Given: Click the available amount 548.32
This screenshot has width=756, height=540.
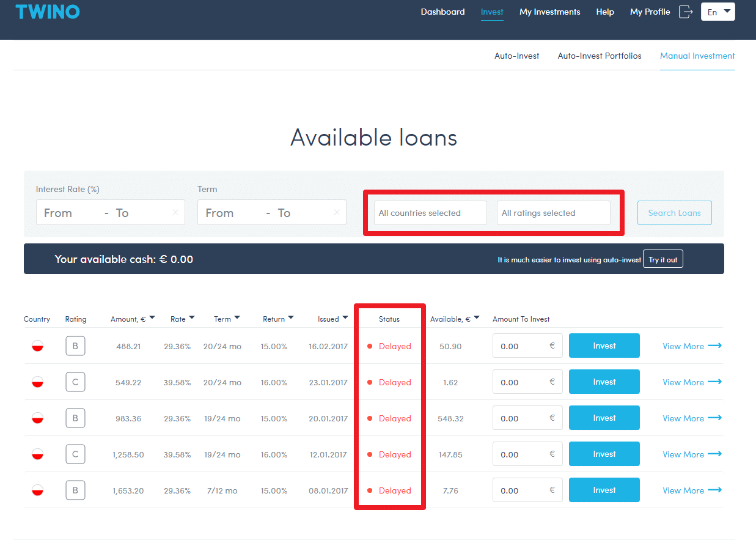Looking at the screenshot, I should pyautogui.click(x=450, y=418).
